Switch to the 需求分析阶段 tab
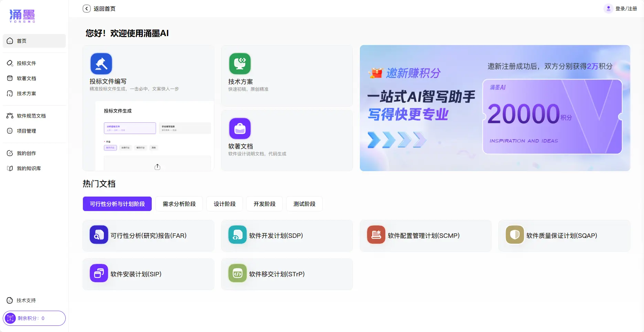 [x=179, y=203]
